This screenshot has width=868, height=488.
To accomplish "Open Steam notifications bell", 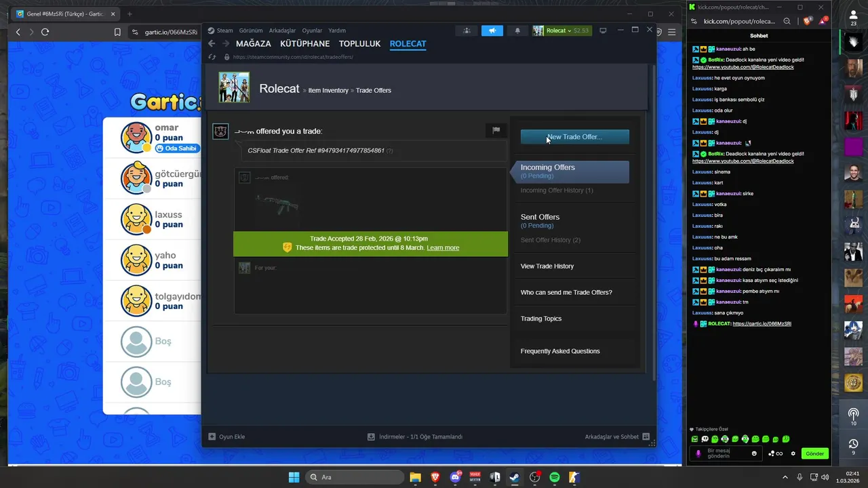I will point(517,30).
